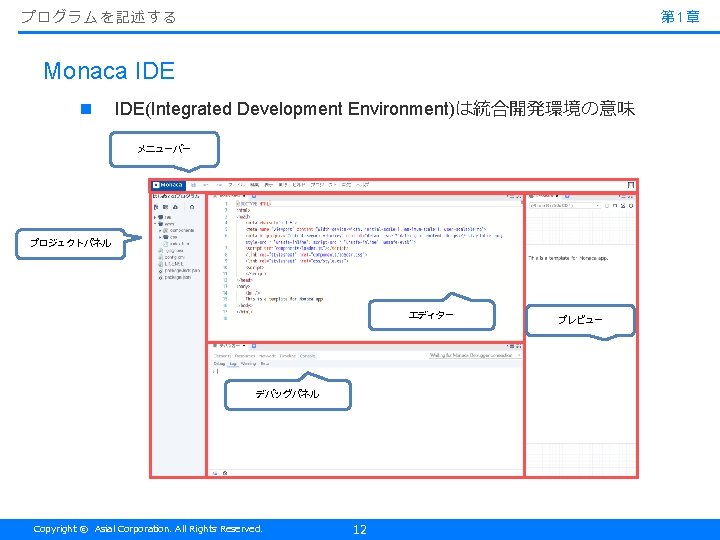720x540 pixels.
Task: Click the square icon at the menu bar's far right
Action: click(631, 185)
